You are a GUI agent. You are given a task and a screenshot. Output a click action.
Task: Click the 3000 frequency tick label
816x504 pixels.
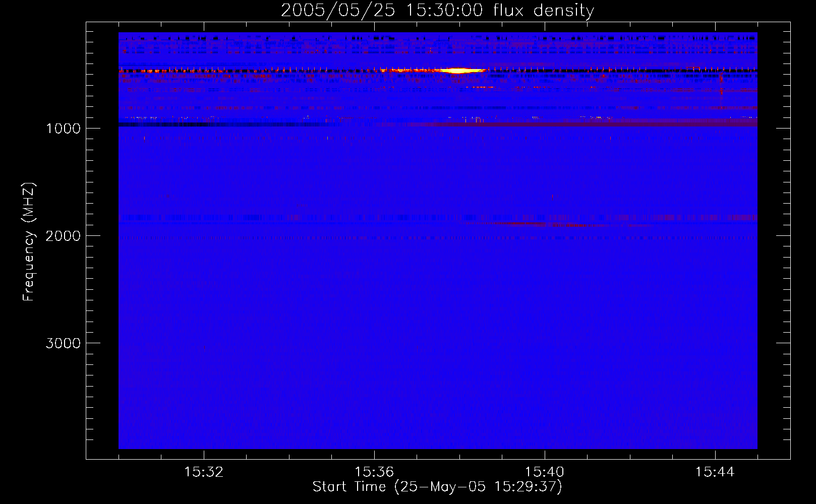[63, 343]
